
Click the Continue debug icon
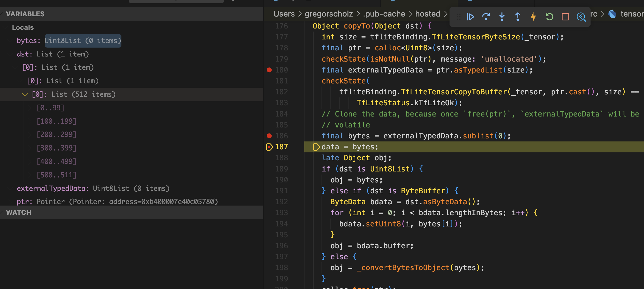tap(470, 17)
